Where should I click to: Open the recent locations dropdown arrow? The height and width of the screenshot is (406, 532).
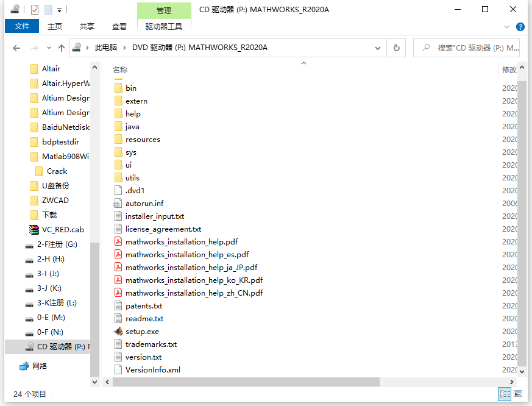(x=49, y=48)
